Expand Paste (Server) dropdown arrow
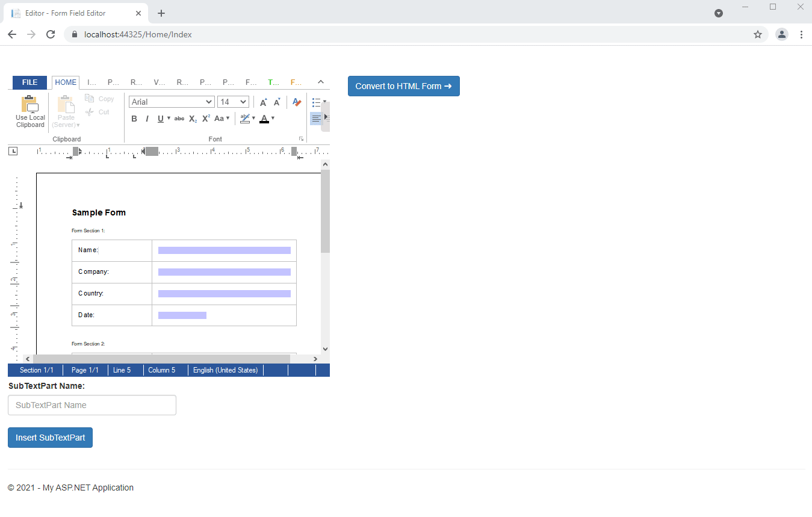Viewport: 812px width, 517px height. tap(78, 125)
